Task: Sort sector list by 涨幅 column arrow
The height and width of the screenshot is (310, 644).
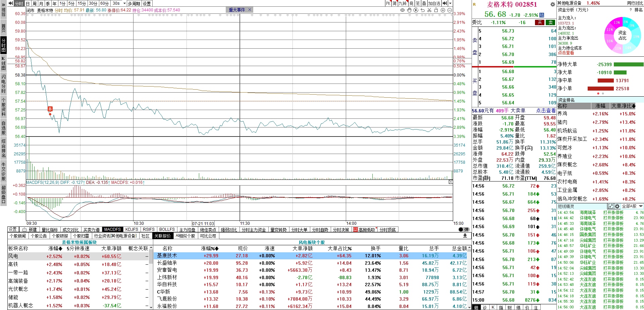Action: (60, 249)
